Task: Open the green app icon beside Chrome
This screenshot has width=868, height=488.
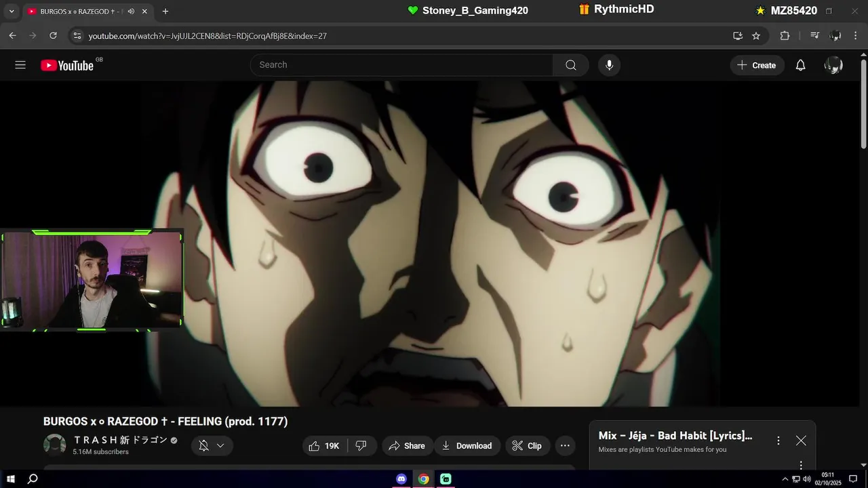Action: coord(446,479)
